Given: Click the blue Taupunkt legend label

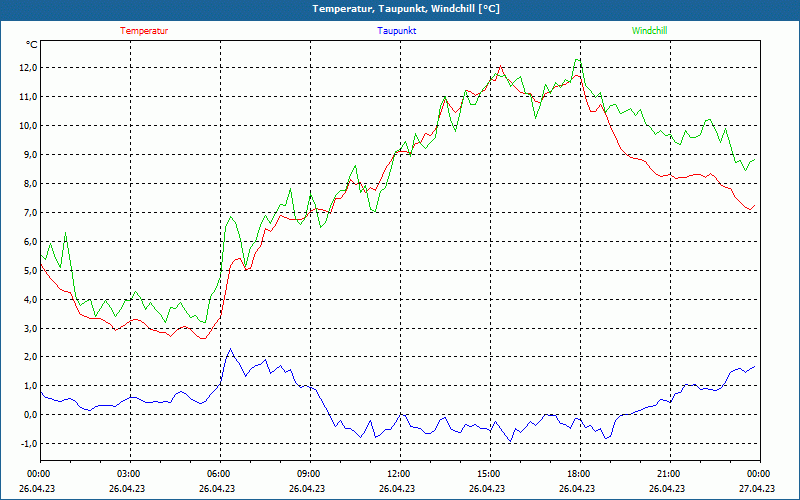Looking at the screenshot, I should pyautogui.click(x=396, y=31).
